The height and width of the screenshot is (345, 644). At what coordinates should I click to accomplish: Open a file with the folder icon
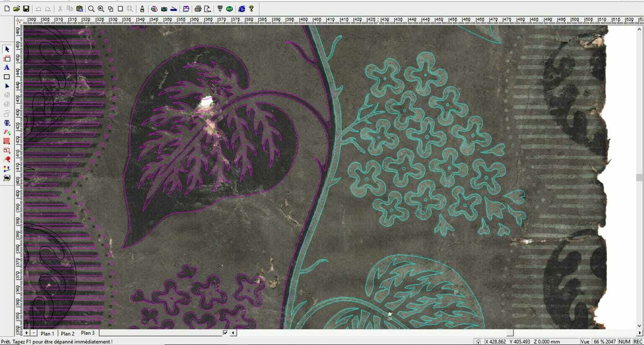coord(16,9)
